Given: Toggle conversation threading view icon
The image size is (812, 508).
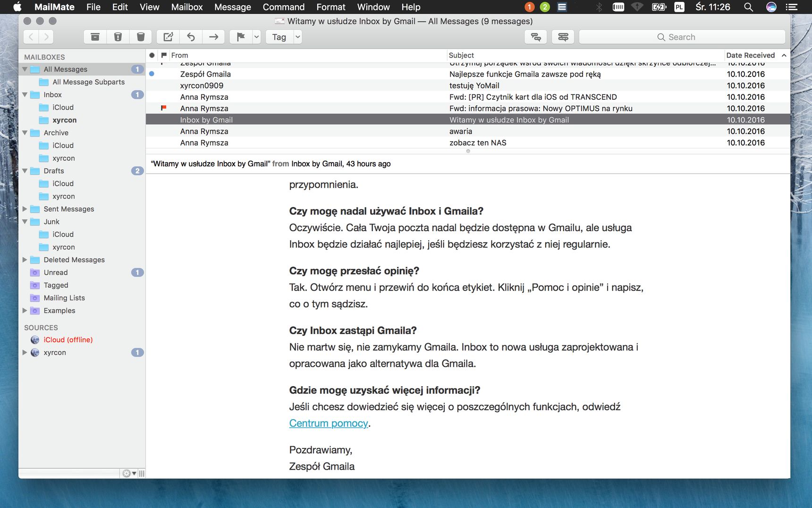Looking at the screenshot, I should pyautogui.click(x=536, y=37).
